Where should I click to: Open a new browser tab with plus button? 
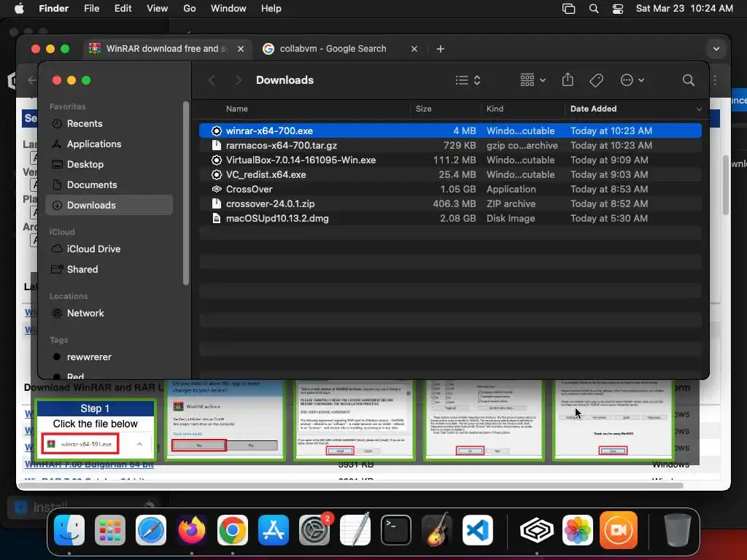pyautogui.click(x=440, y=49)
